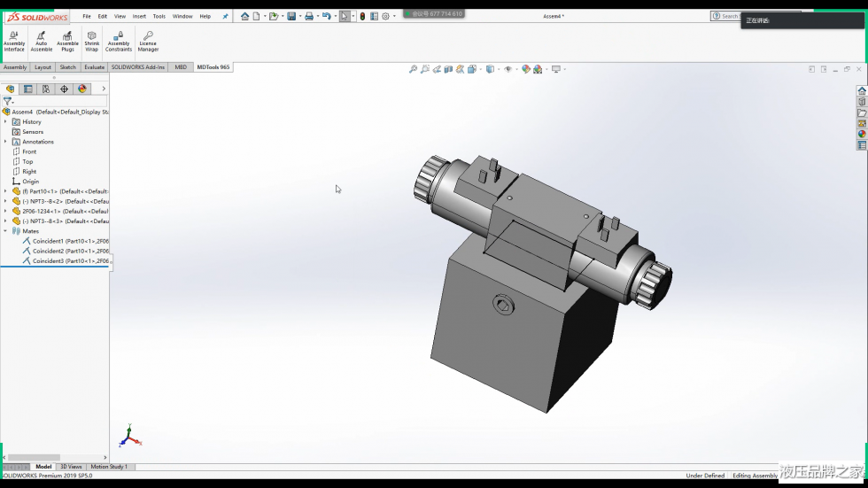This screenshot has width=868, height=488.
Task: Expand the History tree node
Action: pos(5,121)
